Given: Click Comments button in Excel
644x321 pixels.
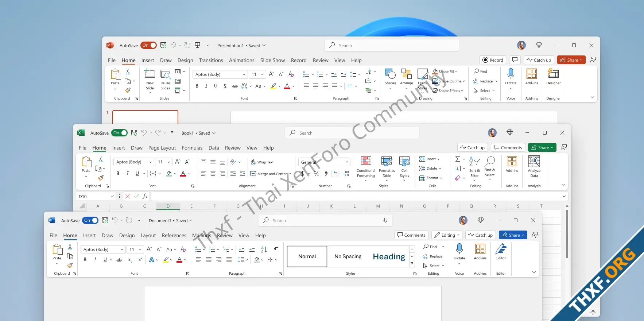Looking at the screenshot, I should (508, 147).
